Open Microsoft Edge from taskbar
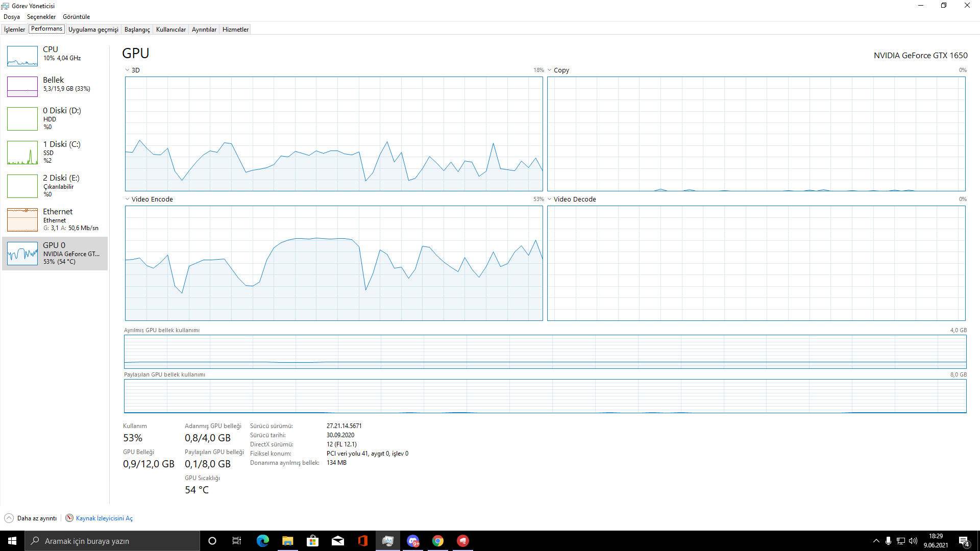 click(x=263, y=541)
